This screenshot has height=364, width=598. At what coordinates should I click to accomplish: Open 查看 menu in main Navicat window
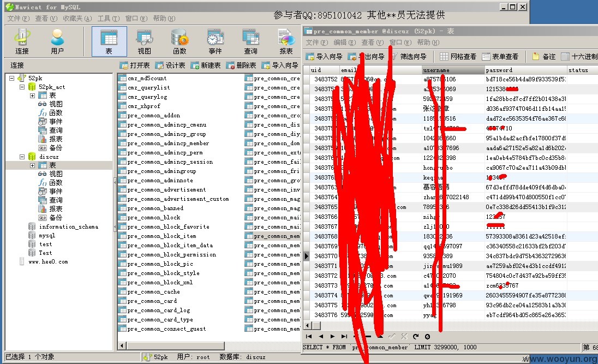pyautogui.click(x=46, y=19)
